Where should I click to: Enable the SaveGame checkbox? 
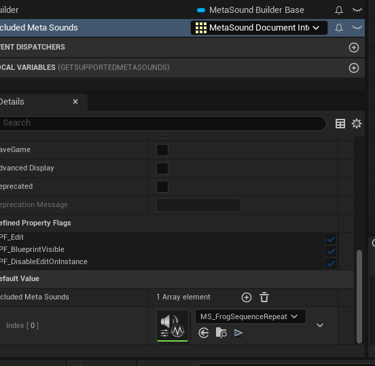click(162, 150)
